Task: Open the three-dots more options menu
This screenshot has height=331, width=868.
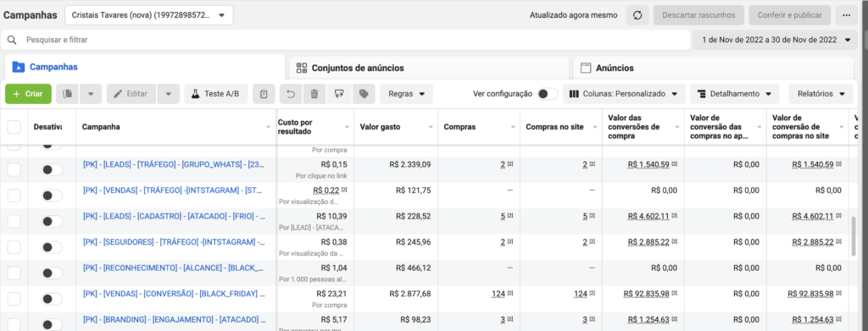Action: click(846, 15)
